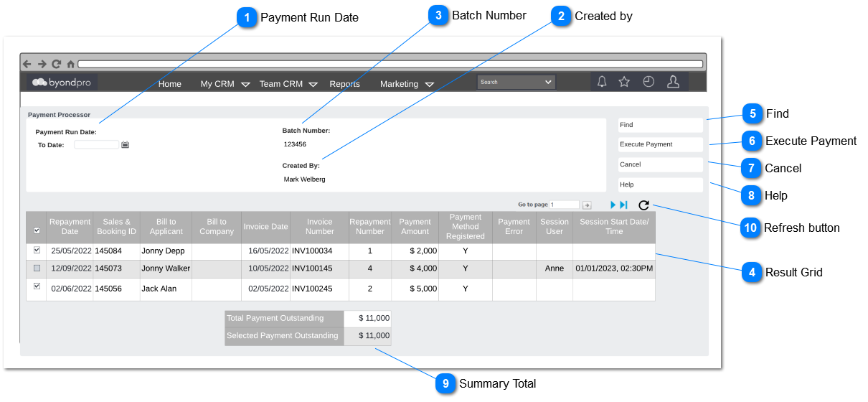
Task: Toggle the select-all checkbox in grid header
Action: (x=37, y=230)
